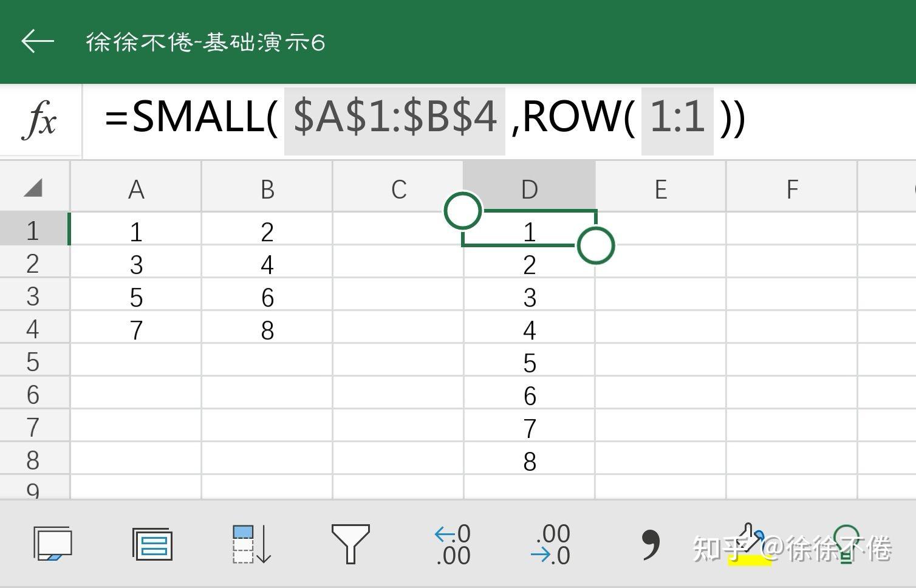Select column F header
This screenshot has width=916, height=588.
[792, 188]
